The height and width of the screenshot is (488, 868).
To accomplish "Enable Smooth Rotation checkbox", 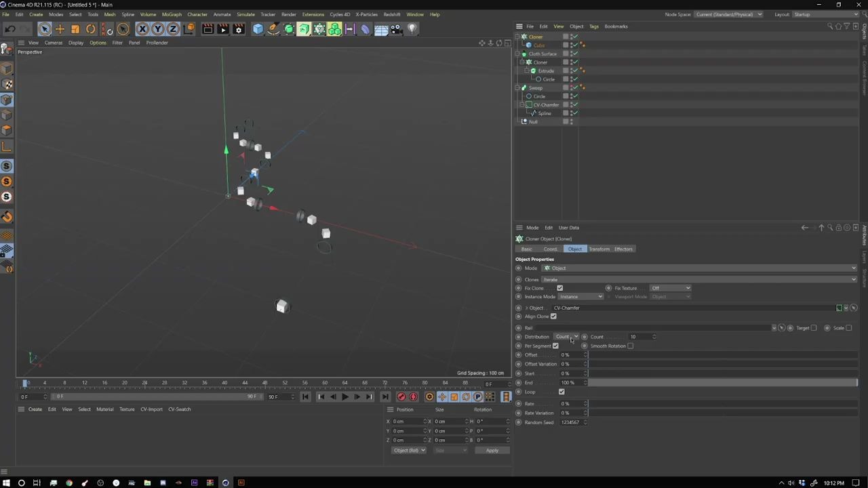I will point(631,346).
